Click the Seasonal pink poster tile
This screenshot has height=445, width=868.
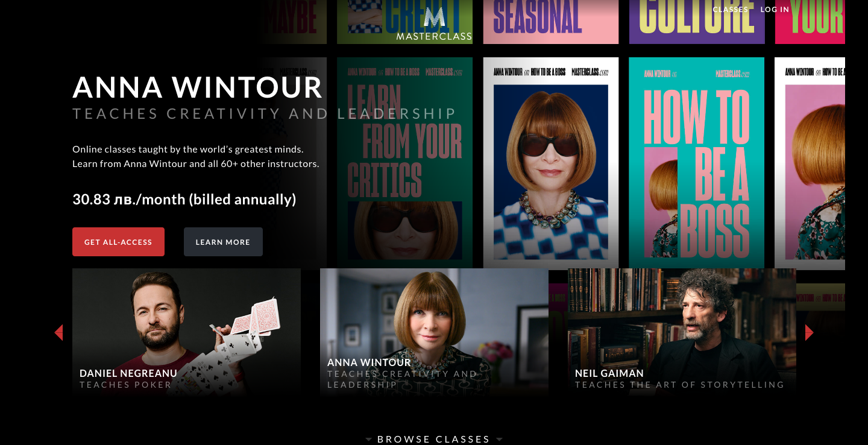(x=551, y=22)
